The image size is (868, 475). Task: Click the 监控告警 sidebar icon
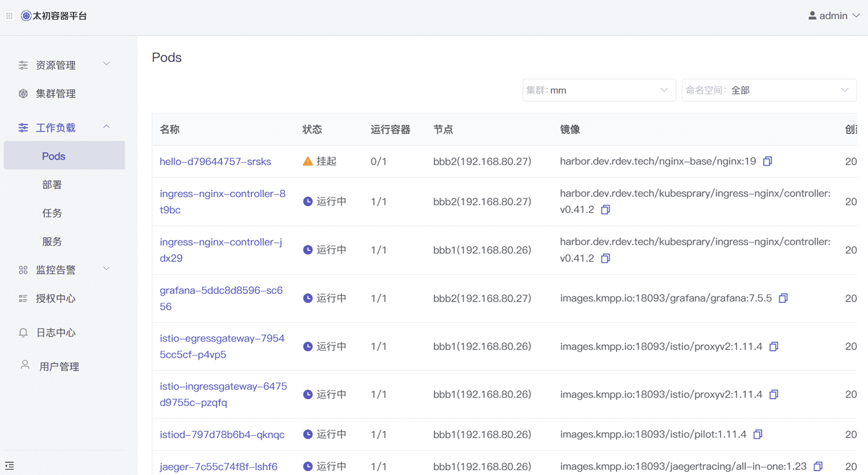(23, 270)
